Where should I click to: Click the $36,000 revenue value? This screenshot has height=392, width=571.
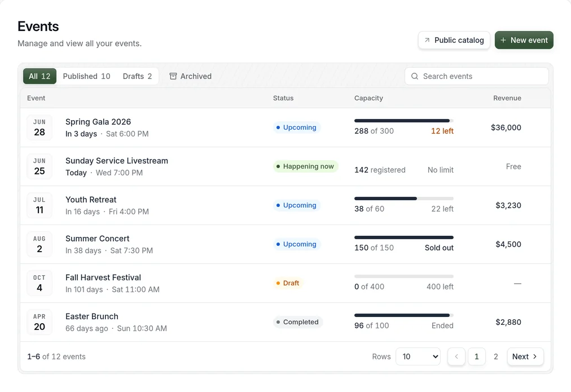click(x=506, y=127)
